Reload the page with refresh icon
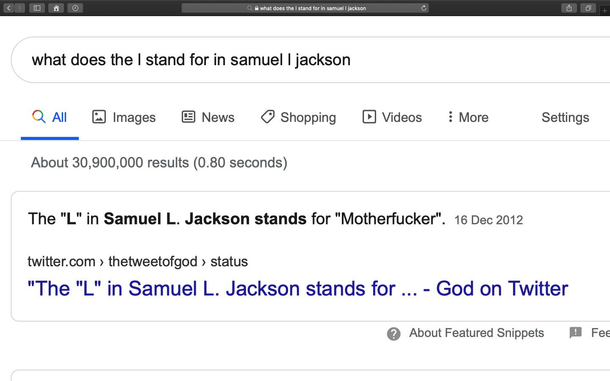 (423, 8)
